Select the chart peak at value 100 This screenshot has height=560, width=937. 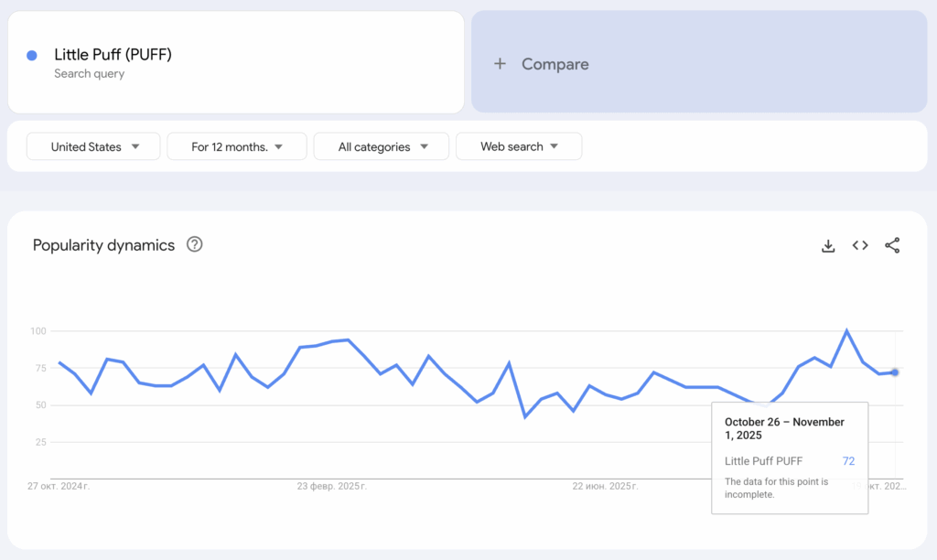846,330
